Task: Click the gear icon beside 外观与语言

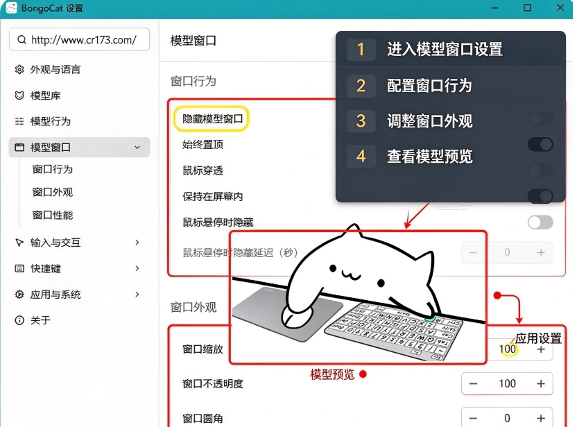Action: tap(19, 69)
